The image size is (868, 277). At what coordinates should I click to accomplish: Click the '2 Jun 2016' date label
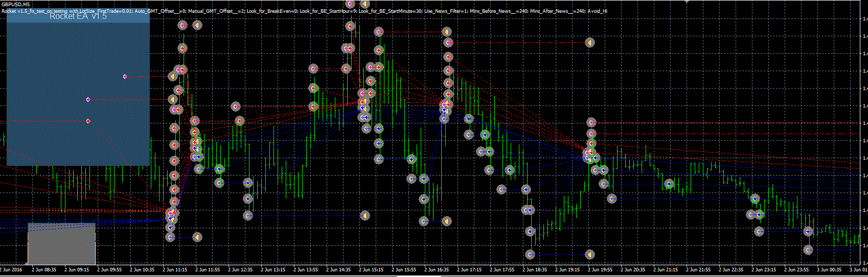[11, 269]
